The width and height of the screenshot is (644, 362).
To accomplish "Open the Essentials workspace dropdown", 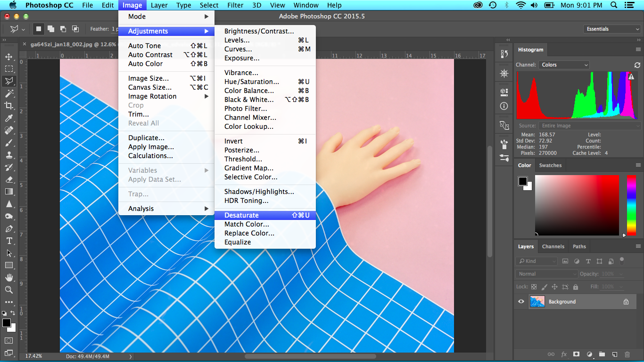I will click(x=612, y=29).
